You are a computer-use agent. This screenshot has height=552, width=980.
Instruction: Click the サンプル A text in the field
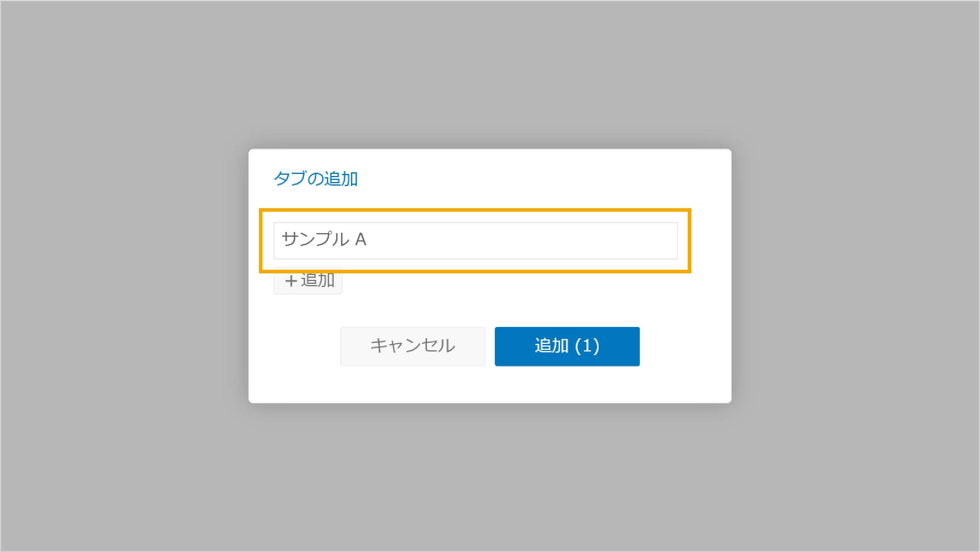pyautogui.click(x=324, y=239)
